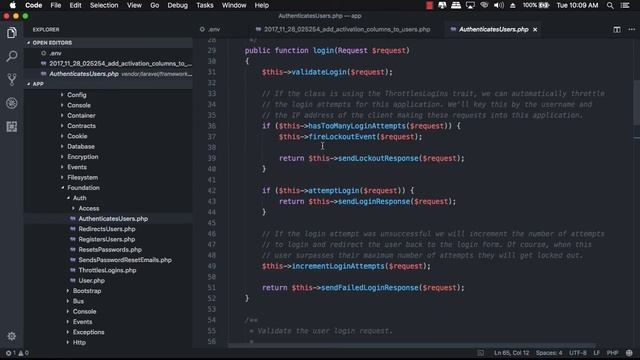Click the Spaces: 4 indentation setting
640x360 pixels.
point(549,353)
